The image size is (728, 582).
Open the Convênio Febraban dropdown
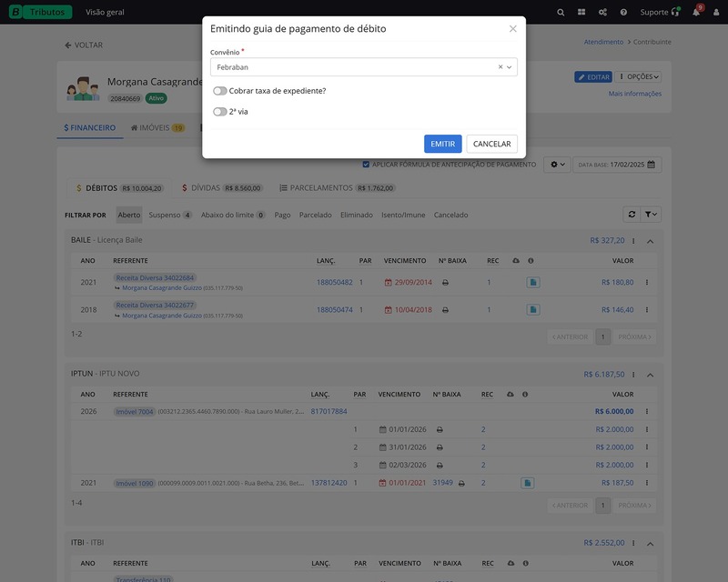pyautogui.click(x=510, y=67)
